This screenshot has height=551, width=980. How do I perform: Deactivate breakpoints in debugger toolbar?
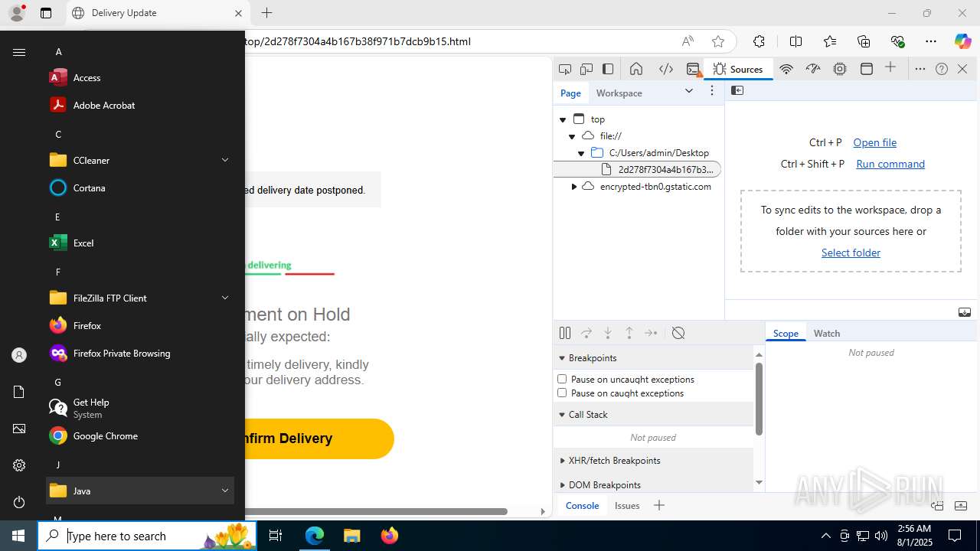pos(678,333)
